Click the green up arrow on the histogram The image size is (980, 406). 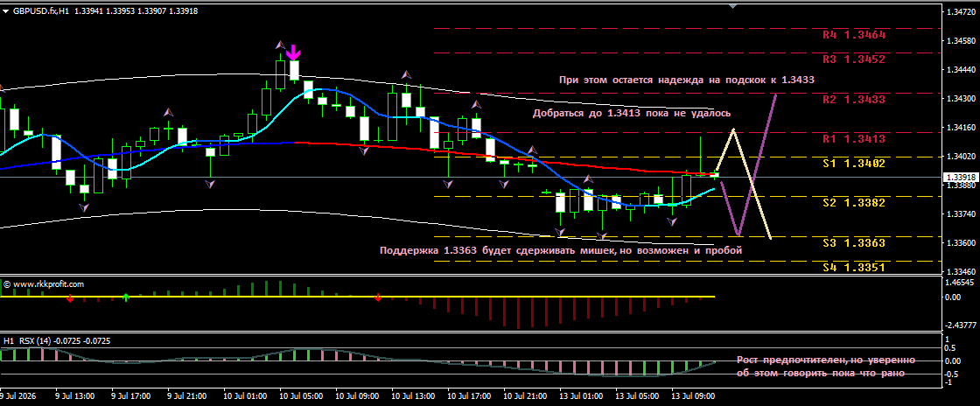(x=126, y=297)
